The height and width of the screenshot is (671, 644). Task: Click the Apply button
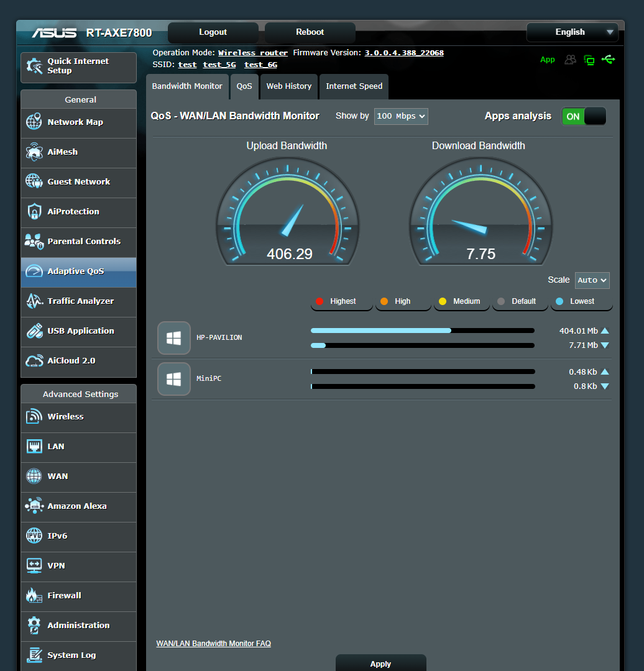point(380,663)
